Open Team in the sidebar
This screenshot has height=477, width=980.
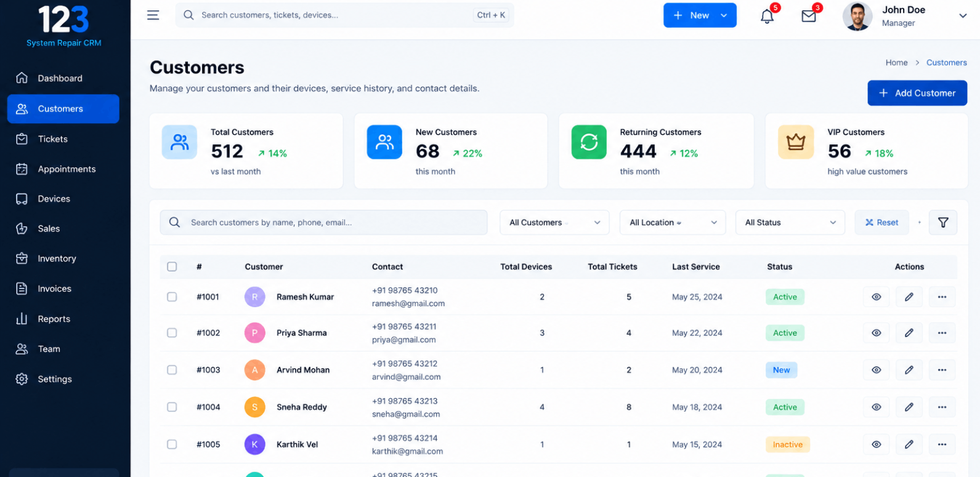63,349
